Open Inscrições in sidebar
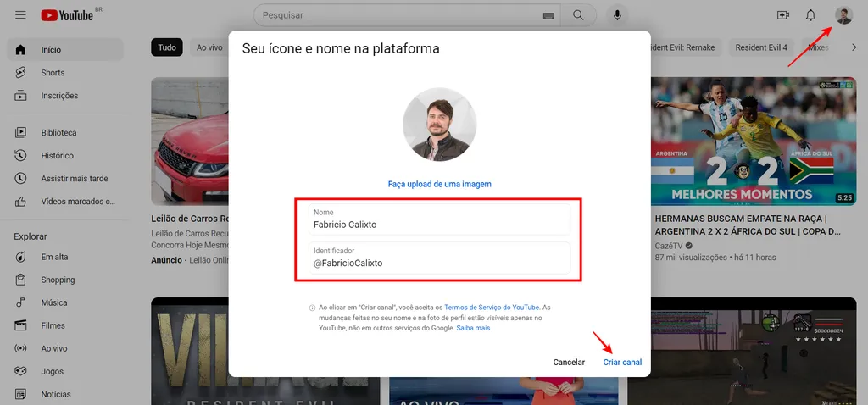Screen dimensions: 868x405 64,96
